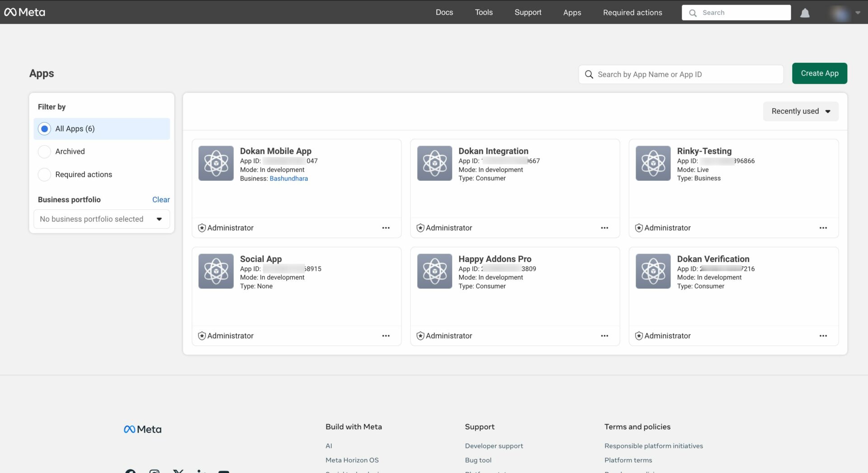Open the Platform terms footer link
The height and width of the screenshot is (473, 868).
(628, 460)
